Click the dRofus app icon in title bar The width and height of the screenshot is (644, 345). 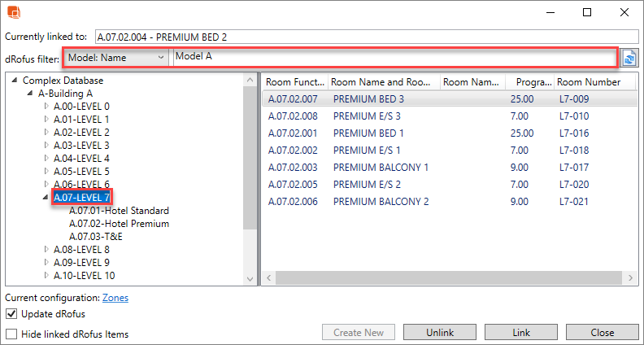coord(14,12)
